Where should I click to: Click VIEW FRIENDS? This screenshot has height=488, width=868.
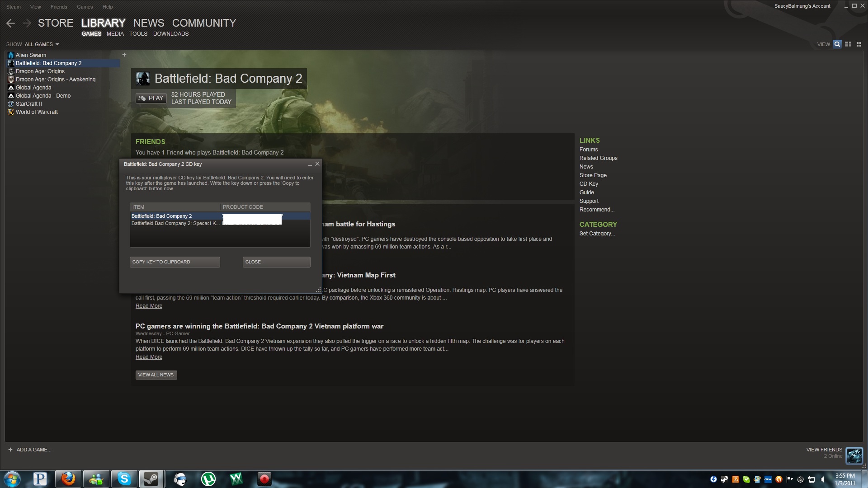(824, 450)
